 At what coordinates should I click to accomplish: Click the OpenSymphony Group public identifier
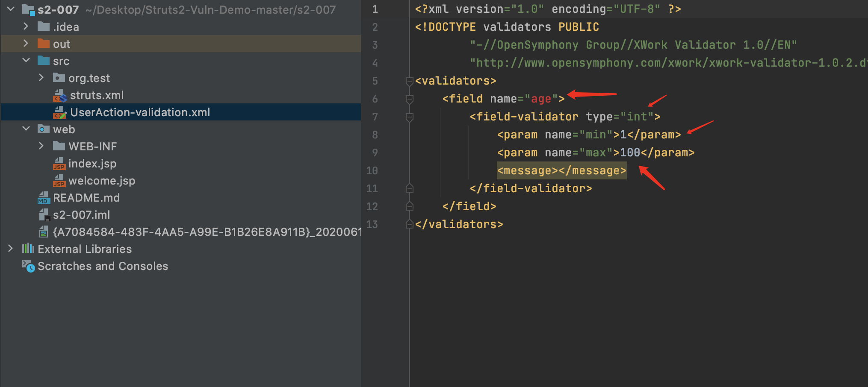tap(633, 45)
